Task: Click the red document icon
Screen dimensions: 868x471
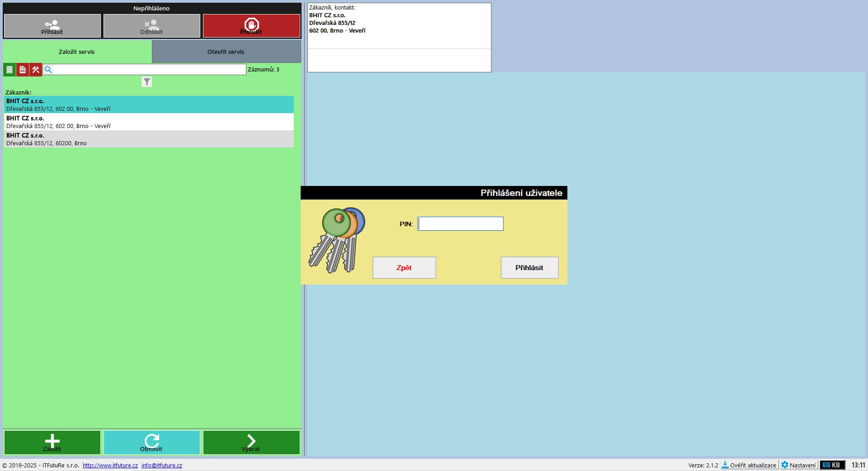Action: (23, 70)
